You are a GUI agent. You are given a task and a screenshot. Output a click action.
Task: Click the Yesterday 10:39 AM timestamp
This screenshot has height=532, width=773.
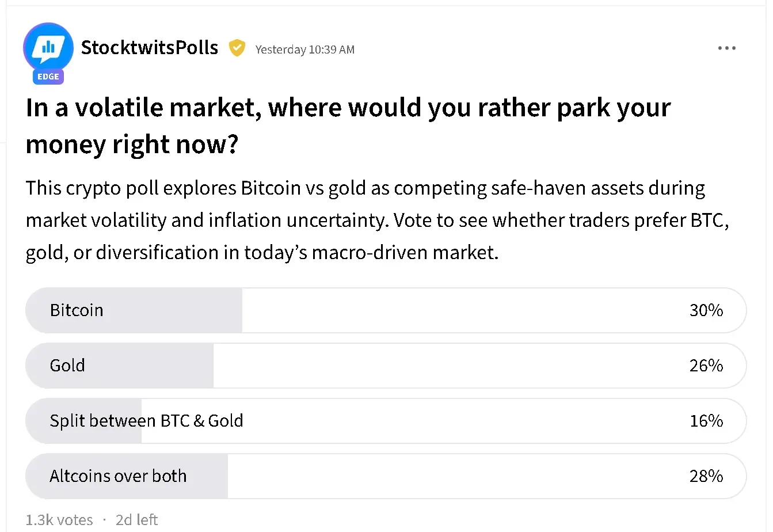coord(304,50)
